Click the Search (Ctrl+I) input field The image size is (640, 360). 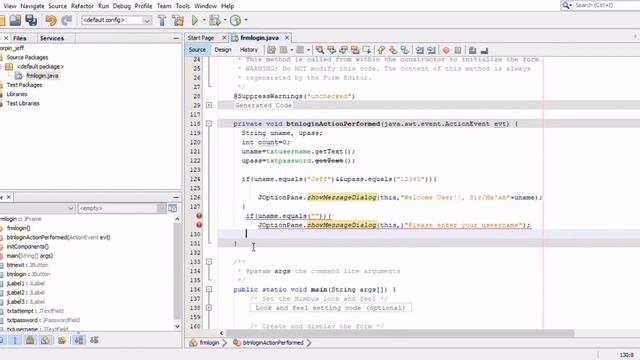[x=607, y=5]
